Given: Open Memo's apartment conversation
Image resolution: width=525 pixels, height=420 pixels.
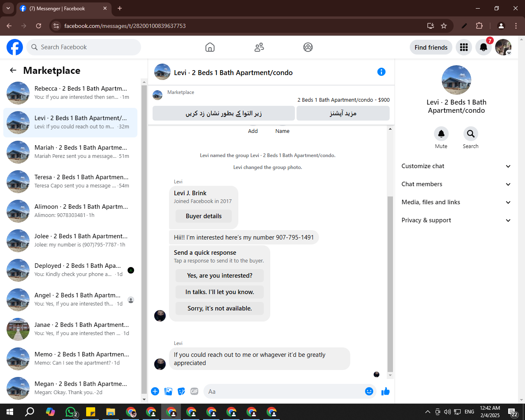Looking at the screenshot, I should coord(71,359).
